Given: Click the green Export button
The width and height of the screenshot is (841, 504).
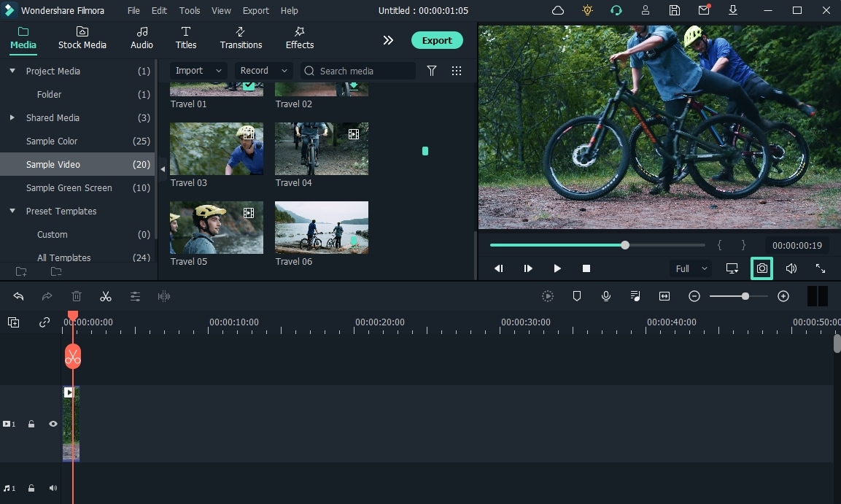Looking at the screenshot, I should coord(437,40).
